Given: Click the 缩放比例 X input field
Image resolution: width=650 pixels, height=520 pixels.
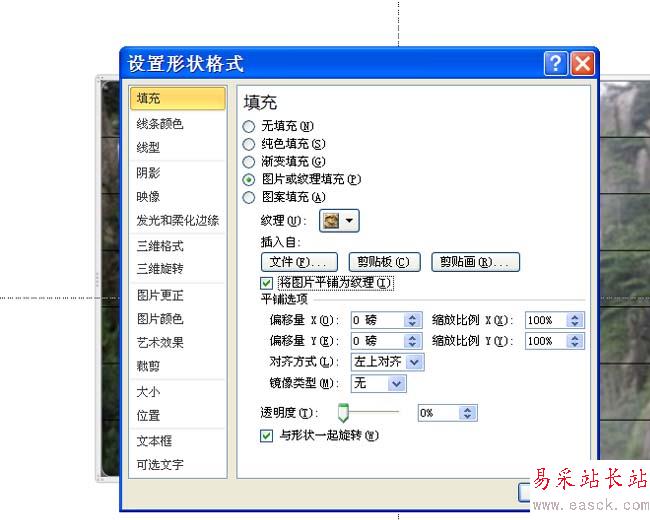Looking at the screenshot, I should point(546,320).
